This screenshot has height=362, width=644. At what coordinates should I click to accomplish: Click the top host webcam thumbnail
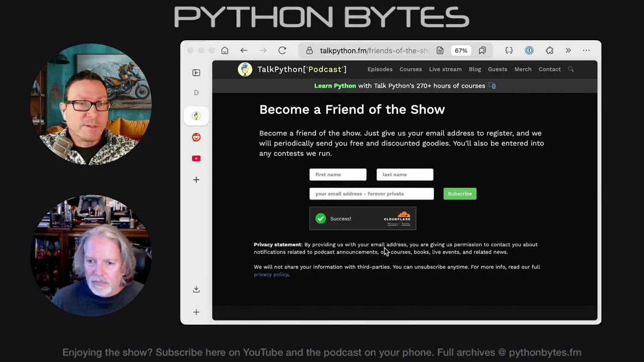pos(91,104)
